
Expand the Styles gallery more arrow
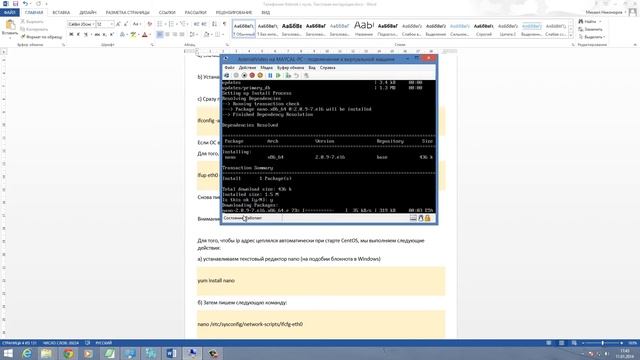pyautogui.click(x=571, y=36)
